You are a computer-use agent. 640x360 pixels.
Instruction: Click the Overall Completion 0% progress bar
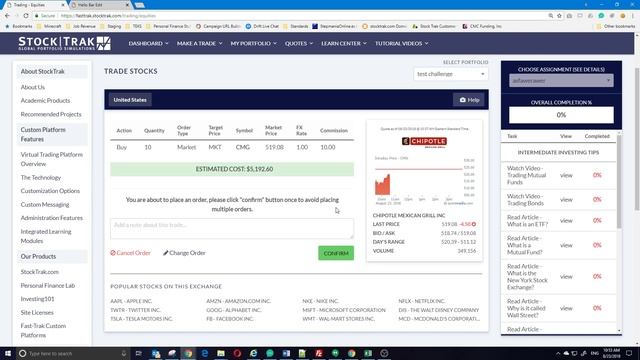(561, 115)
